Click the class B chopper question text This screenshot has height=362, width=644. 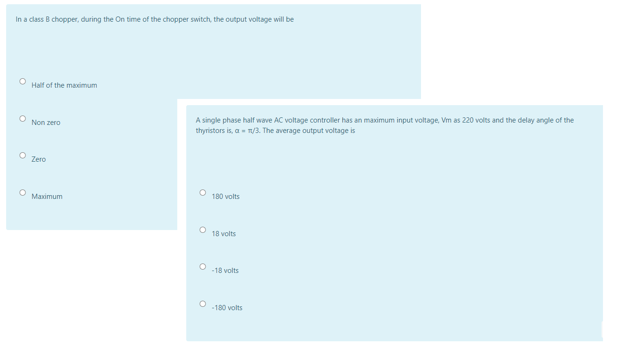[x=155, y=19]
